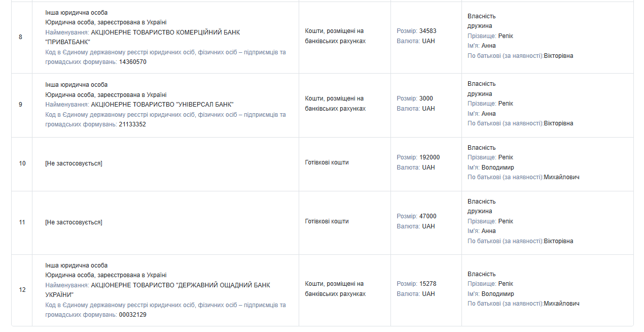
Task: Click Готівкові кошти in row 11
Action: coord(327,221)
